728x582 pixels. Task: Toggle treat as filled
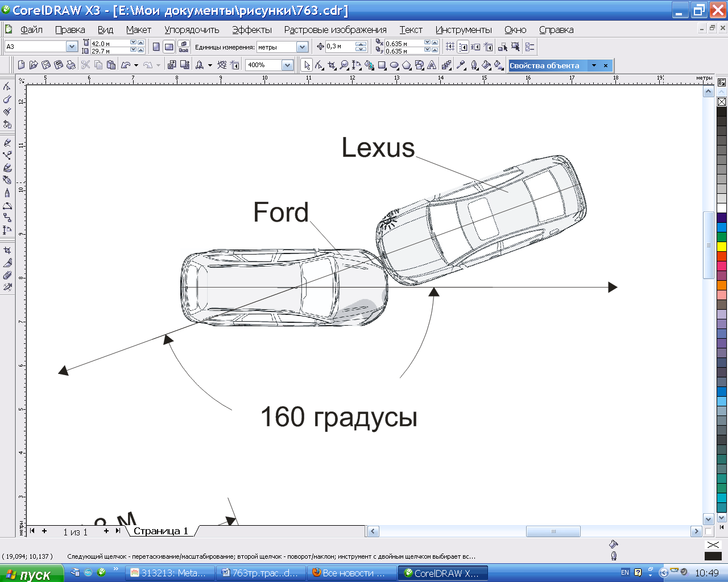pos(515,47)
